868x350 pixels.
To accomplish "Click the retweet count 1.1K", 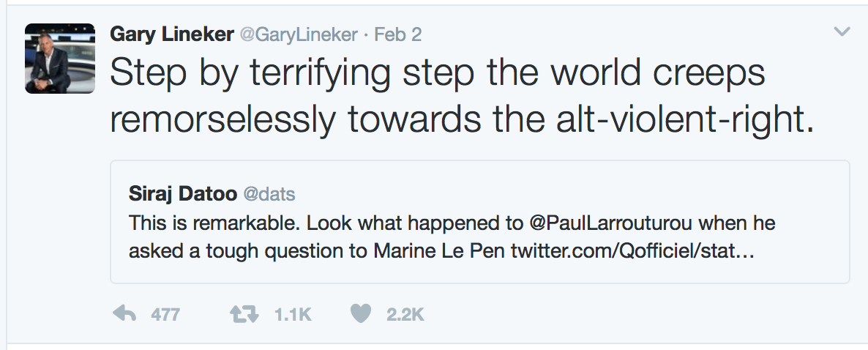I will point(293,315).
